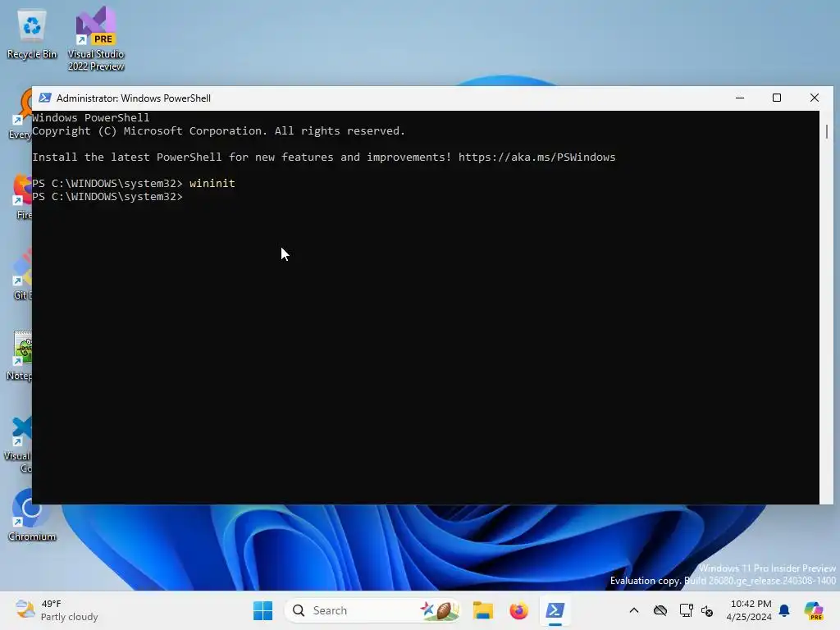This screenshot has height=630, width=840.
Task: Click the cloud sync disabled tray icon
Action: click(x=660, y=610)
